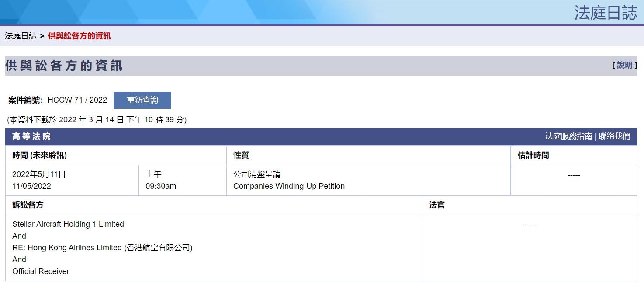Click the 重新查詢 button
This screenshot has width=644, height=284.
(x=142, y=100)
